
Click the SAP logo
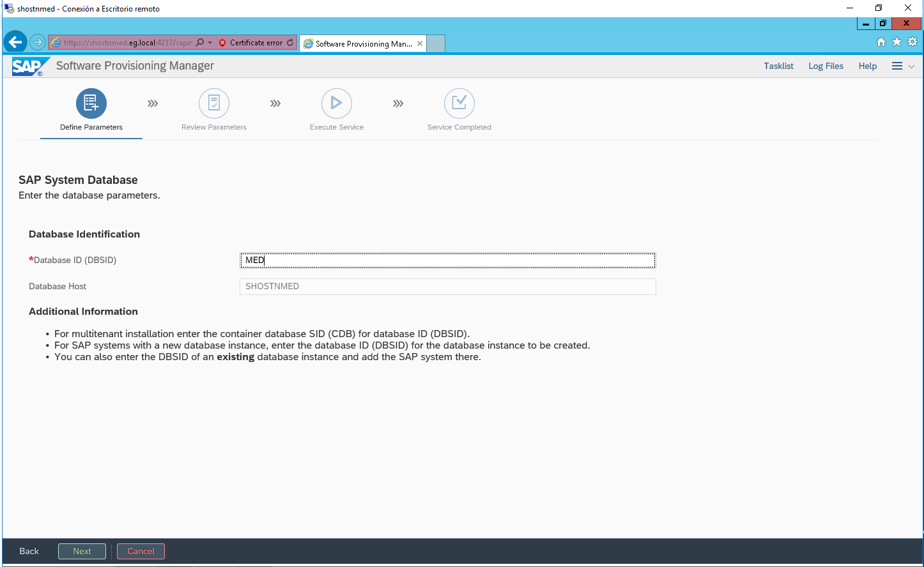(x=30, y=66)
